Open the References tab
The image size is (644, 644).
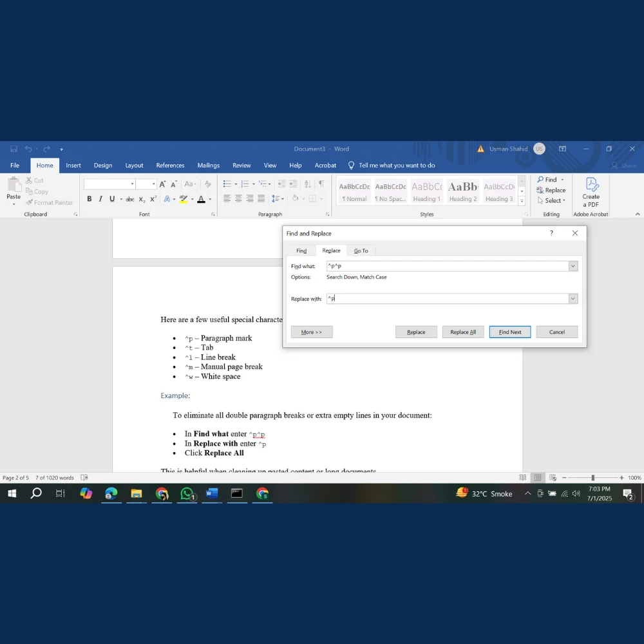click(x=170, y=165)
